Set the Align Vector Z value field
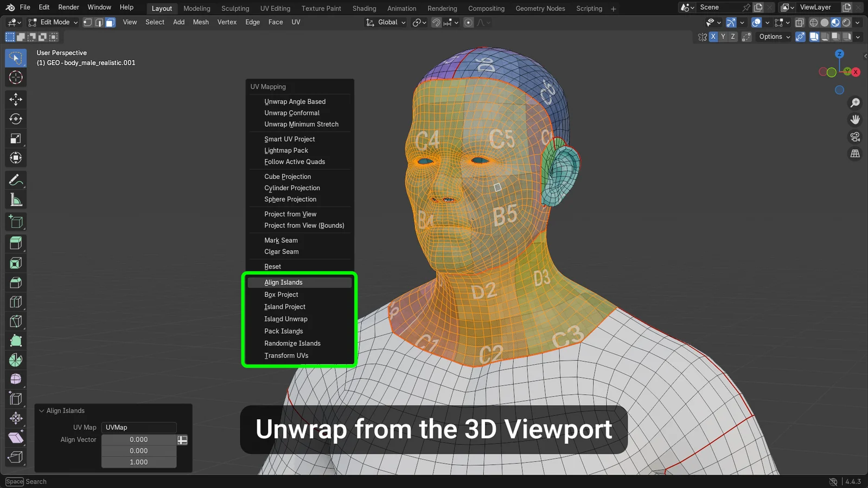Image resolution: width=868 pixels, height=488 pixels. click(139, 462)
